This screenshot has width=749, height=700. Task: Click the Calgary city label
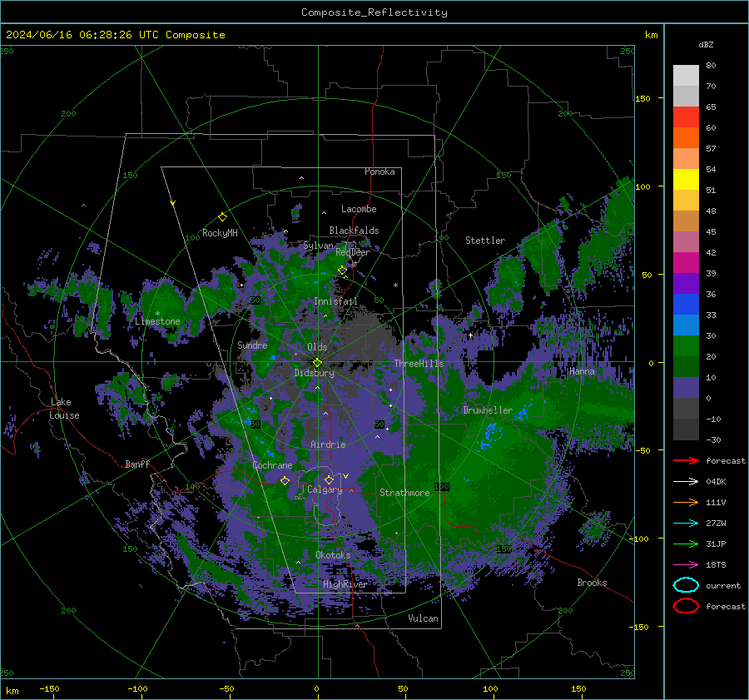pyautogui.click(x=325, y=489)
